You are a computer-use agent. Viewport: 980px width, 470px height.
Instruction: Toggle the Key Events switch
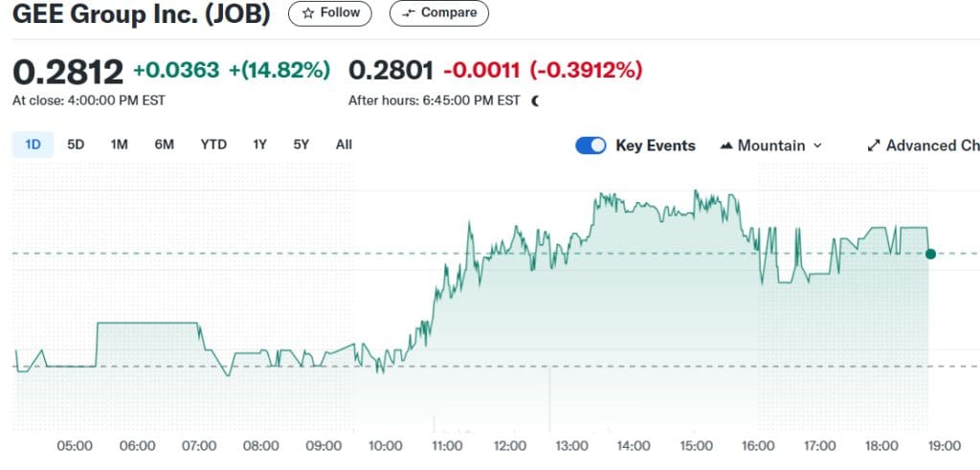[590, 145]
